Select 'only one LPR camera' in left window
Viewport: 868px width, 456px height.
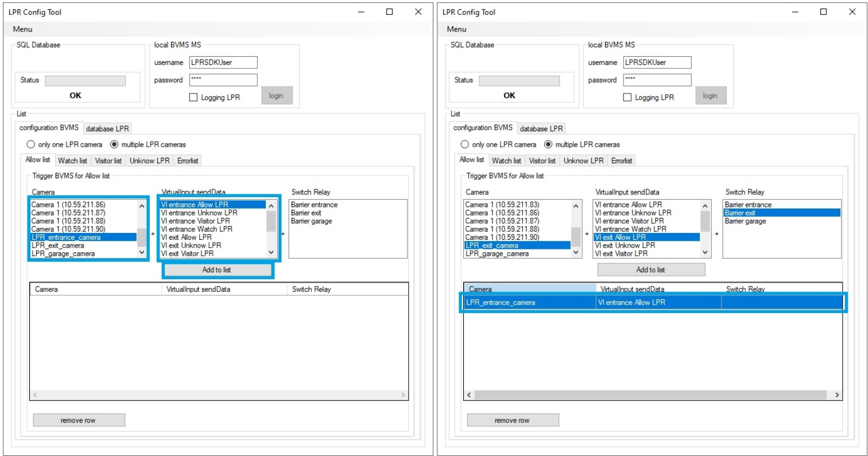[31, 145]
